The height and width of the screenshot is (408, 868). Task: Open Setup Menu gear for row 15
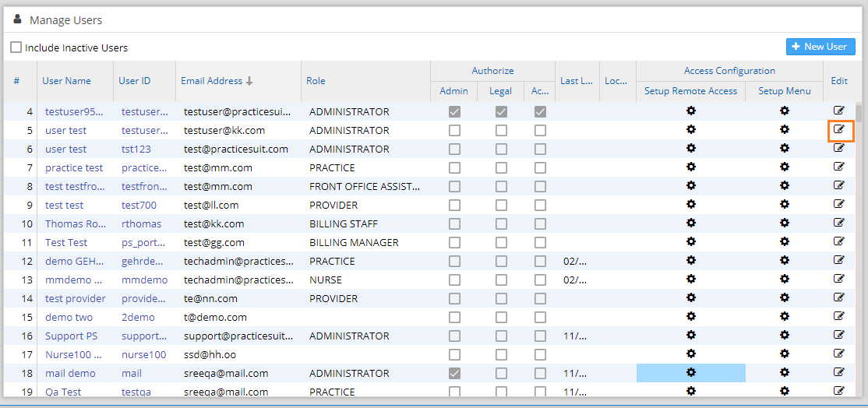click(785, 317)
